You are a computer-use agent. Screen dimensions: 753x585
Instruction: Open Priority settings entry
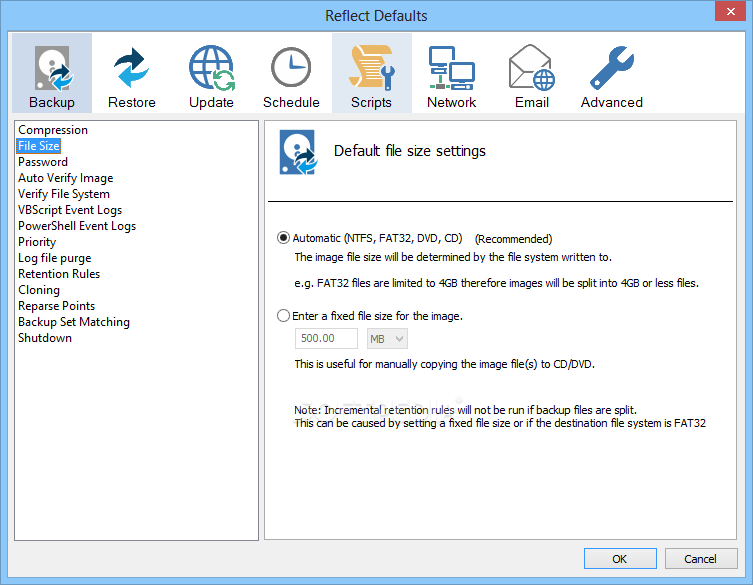(37, 242)
